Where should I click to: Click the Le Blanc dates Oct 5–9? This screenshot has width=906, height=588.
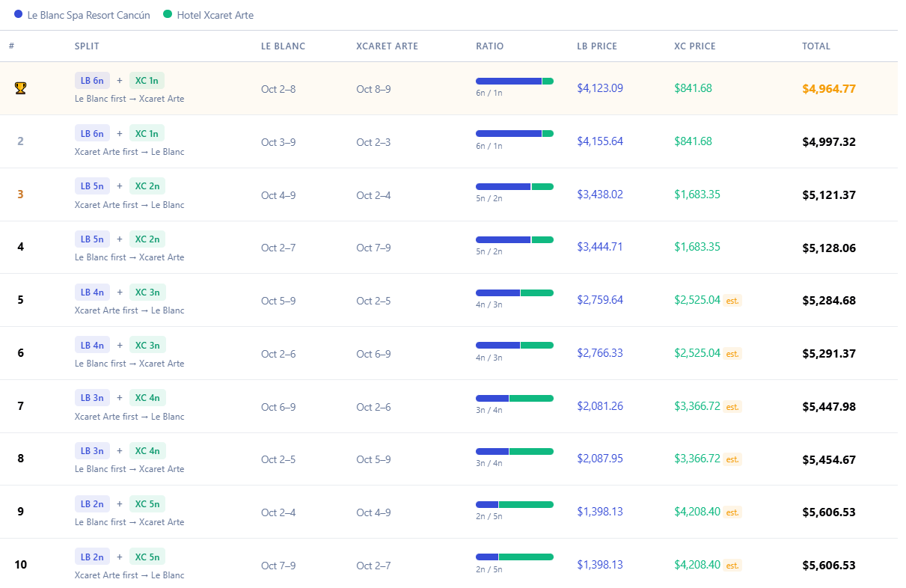pos(278,301)
